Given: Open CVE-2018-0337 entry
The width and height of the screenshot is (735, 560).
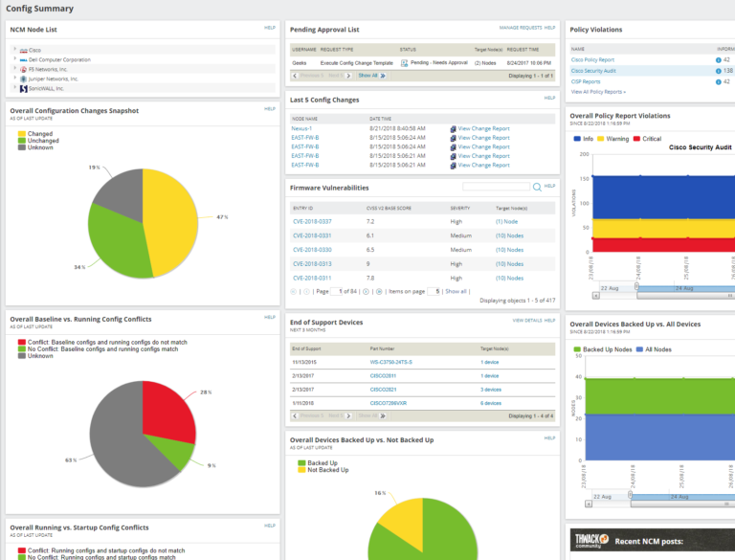Looking at the screenshot, I should (312, 221).
